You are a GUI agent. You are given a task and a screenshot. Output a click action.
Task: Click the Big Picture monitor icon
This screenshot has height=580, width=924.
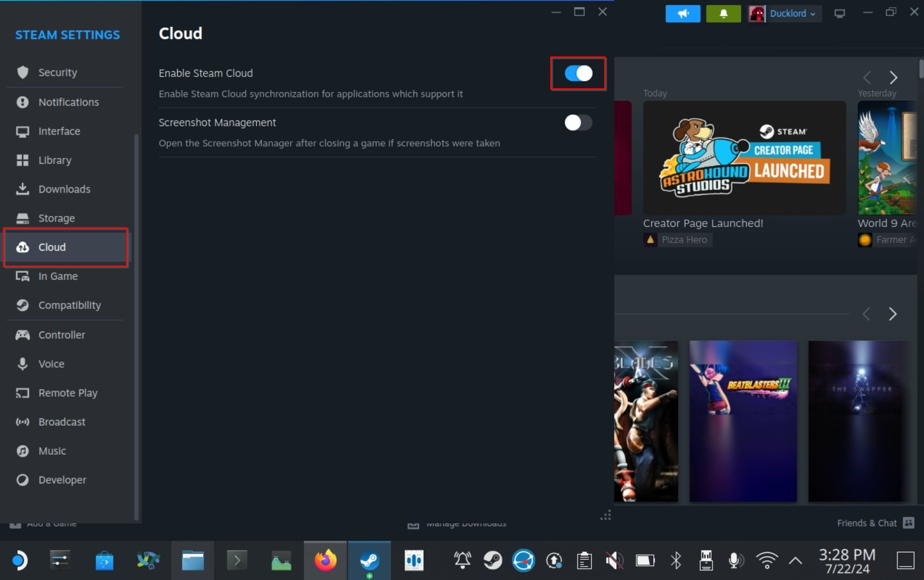839,14
